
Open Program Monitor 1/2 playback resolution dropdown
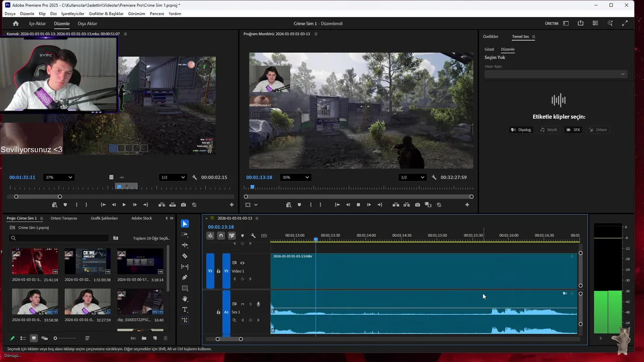point(412,177)
